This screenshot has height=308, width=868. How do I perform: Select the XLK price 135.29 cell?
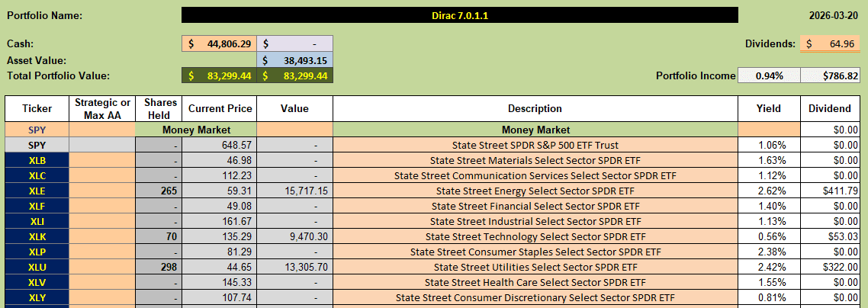220,236
